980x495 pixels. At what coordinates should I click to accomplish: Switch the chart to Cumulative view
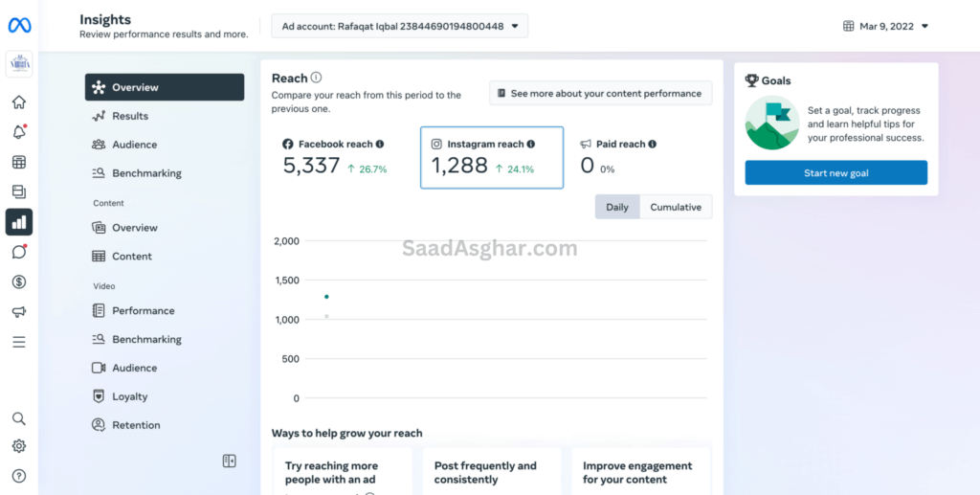pyautogui.click(x=676, y=207)
